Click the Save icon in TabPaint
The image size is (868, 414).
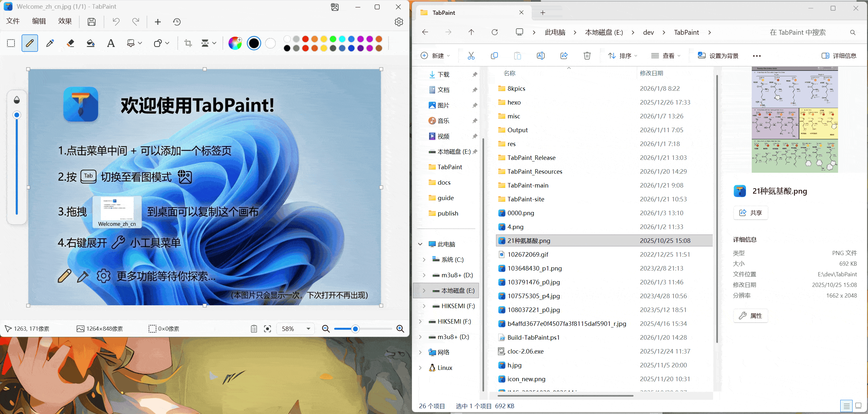[x=91, y=22]
